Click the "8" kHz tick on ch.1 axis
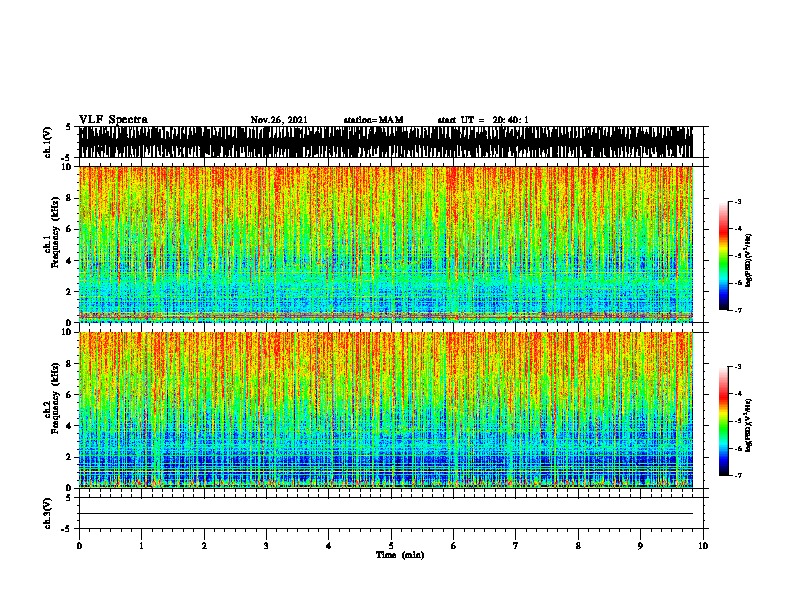Image resolution: width=792 pixels, height=612 pixels. click(x=71, y=198)
